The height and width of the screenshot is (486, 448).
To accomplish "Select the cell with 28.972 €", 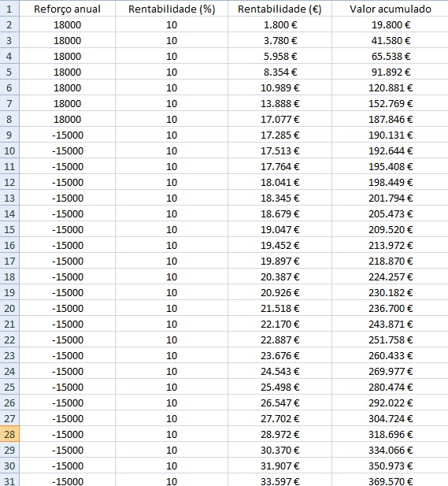I will tap(280, 434).
